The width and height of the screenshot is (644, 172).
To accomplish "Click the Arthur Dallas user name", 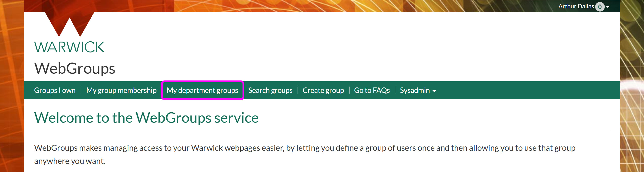I will click(576, 6).
